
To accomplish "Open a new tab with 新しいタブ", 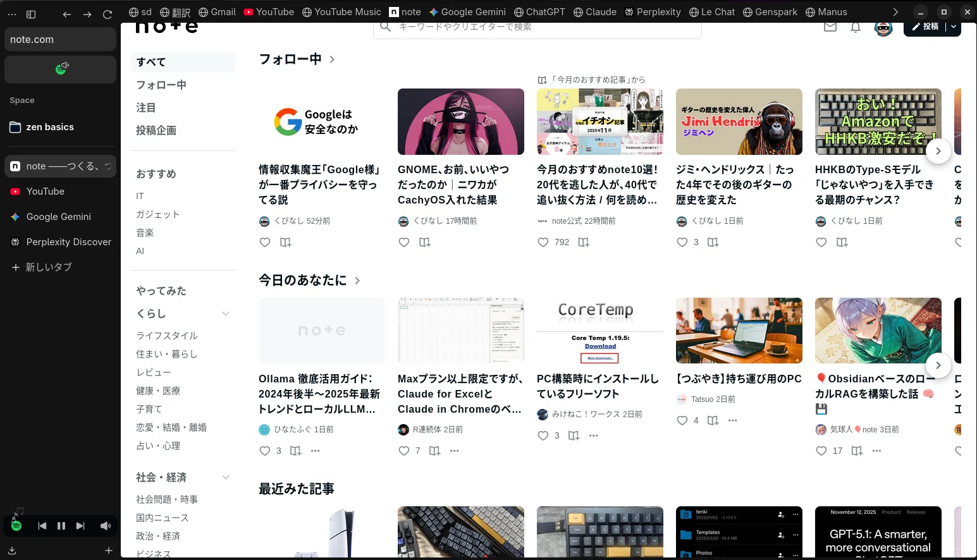I will tap(61, 267).
